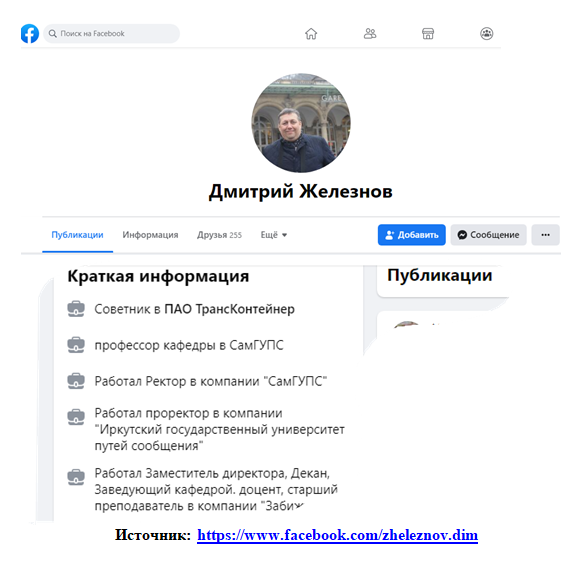Click the briefcase icon beside Работал Ректор
This screenshot has width=582, height=572.
pos(76,381)
